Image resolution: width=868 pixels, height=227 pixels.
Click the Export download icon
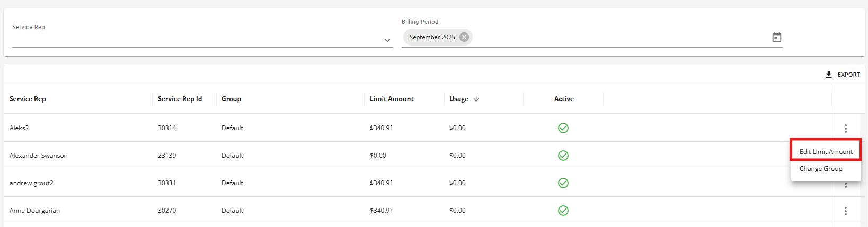(829, 75)
